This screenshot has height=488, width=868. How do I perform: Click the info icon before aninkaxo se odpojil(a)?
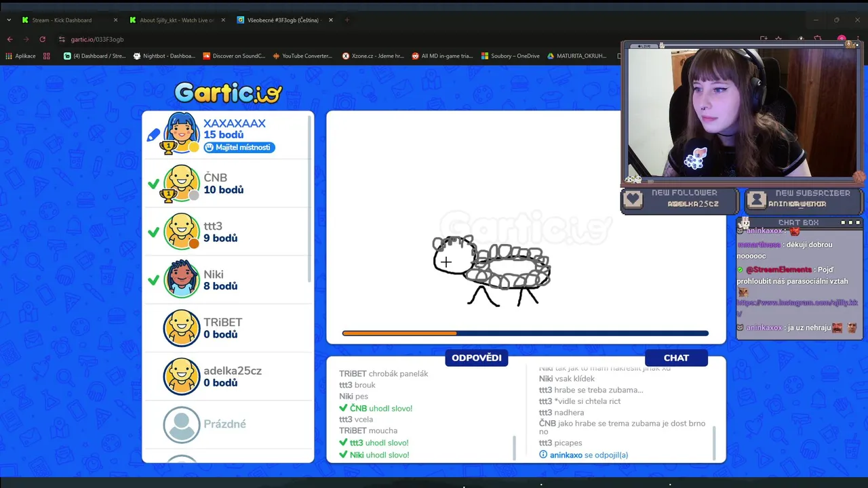(543, 455)
